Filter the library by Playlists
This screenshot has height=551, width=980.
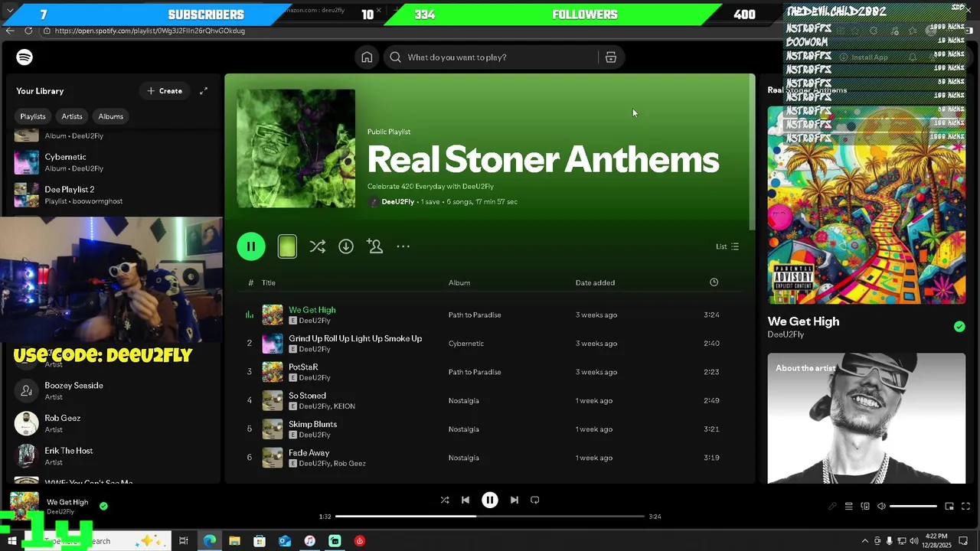pyautogui.click(x=33, y=116)
